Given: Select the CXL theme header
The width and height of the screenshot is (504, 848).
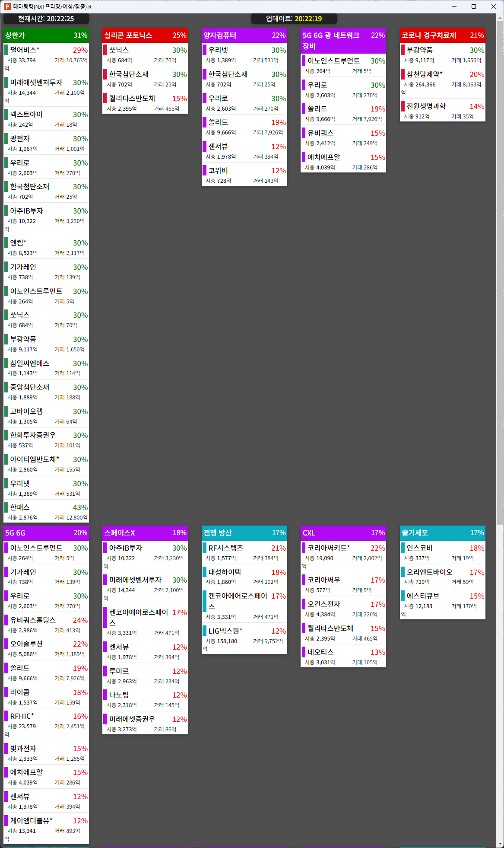Looking at the screenshot, I should pyautogui.click(x=343, y=533).
